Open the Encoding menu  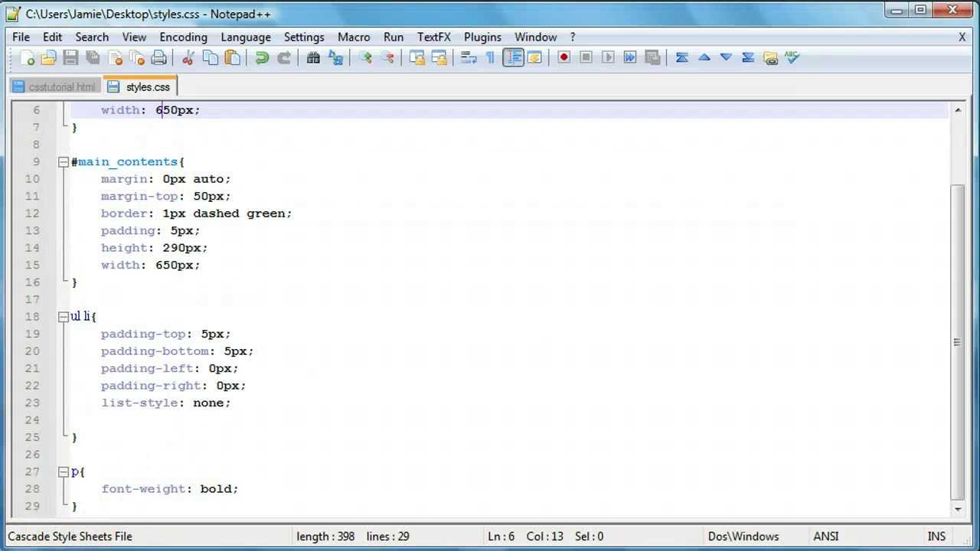183,37
